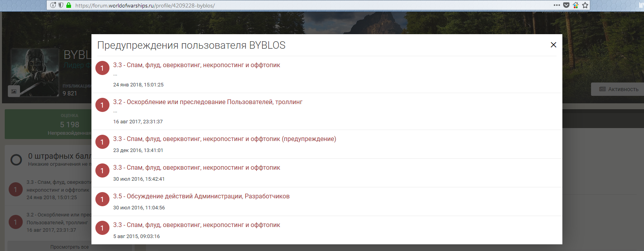This screenshot has height=251, width=644.
Task: Open the 3.3 warning marked (предупреждение)
Action: click(224, 139)
